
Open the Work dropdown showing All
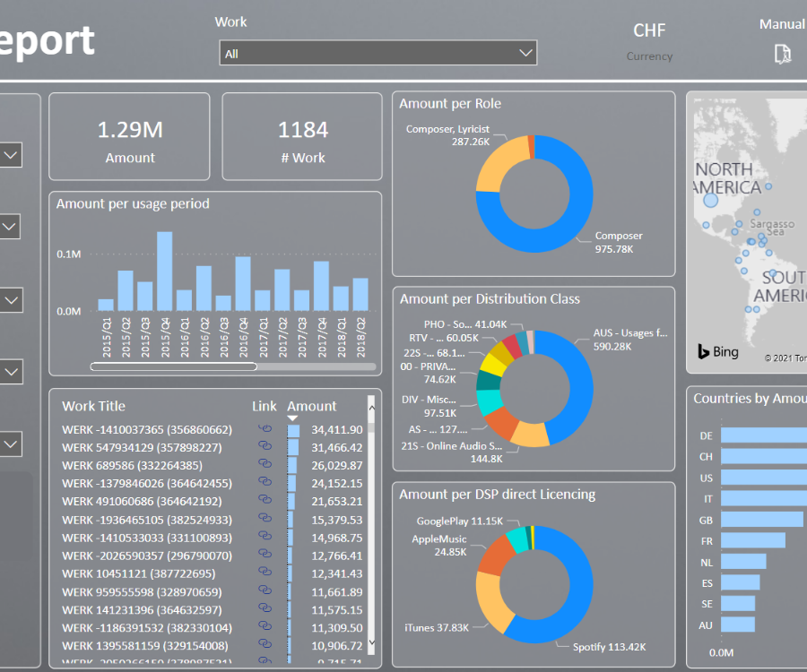point(377,54)
